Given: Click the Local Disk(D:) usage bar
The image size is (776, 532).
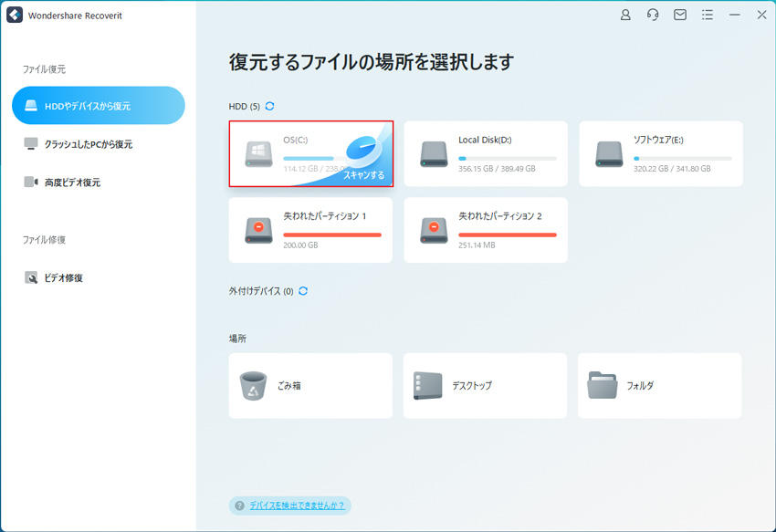Looking at the screenshot, I should [x=508, y=159].
